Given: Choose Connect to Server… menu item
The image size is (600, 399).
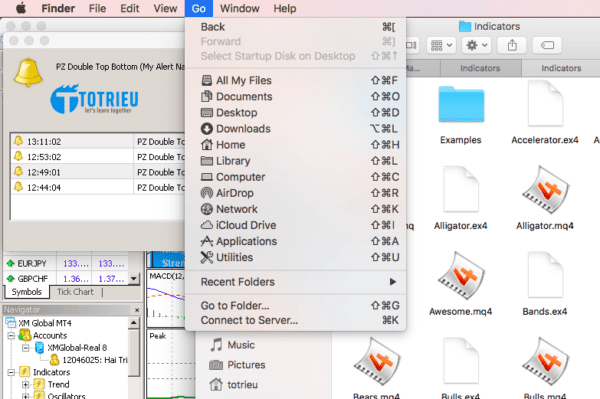Looking at the screenshot, I should tap(295, 320).
